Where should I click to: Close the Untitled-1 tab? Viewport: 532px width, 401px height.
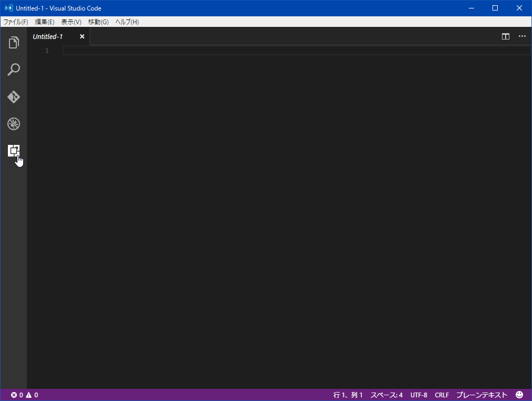pyautogui.click(x=82, y=36)
